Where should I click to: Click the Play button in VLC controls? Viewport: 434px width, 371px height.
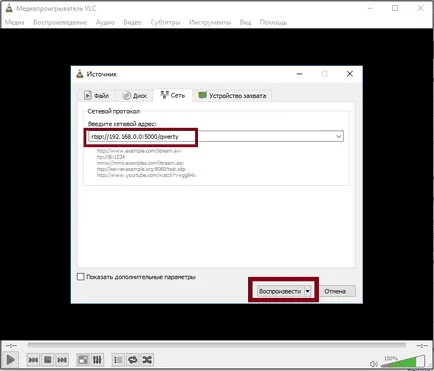(11, 360)
